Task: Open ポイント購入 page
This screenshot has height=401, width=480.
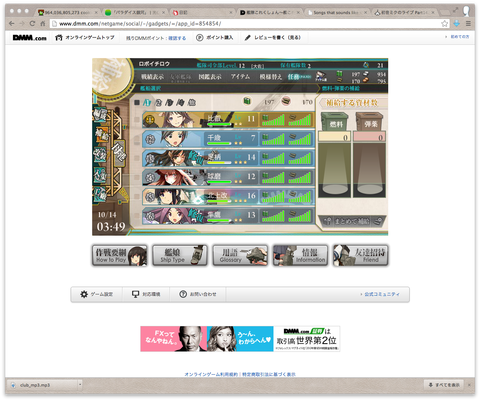Action: (215, 38)
